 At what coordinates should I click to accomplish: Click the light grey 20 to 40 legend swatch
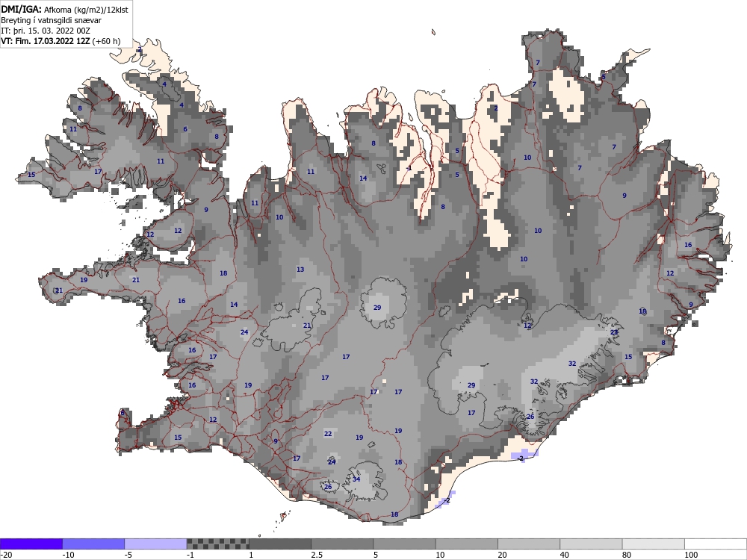pyautogui.click(x=529, y=544)
